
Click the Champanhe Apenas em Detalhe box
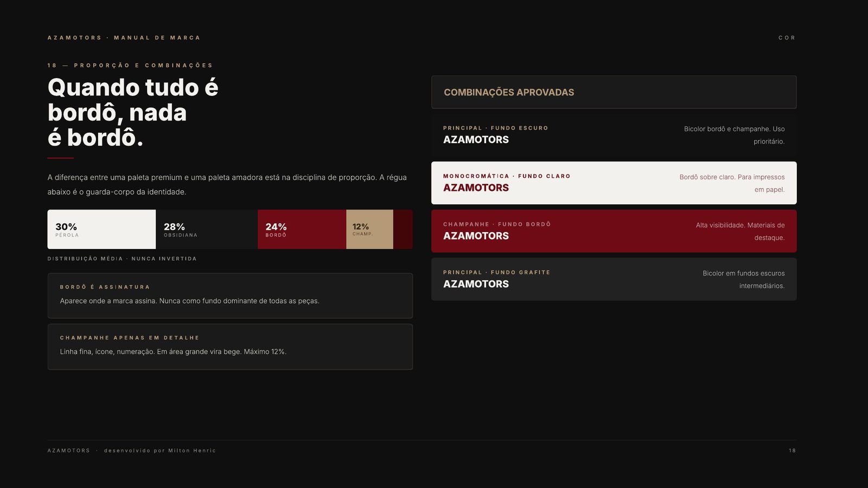(x=230, y=347)
